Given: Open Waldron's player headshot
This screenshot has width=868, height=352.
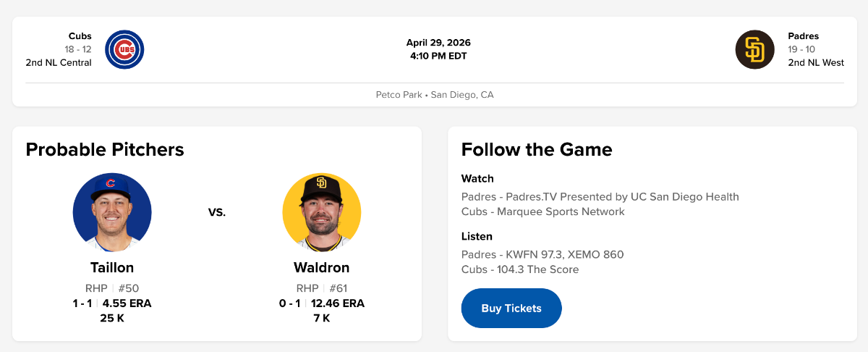Looking at the screenshot, I should pyautogui.click(x=321, y=212).
